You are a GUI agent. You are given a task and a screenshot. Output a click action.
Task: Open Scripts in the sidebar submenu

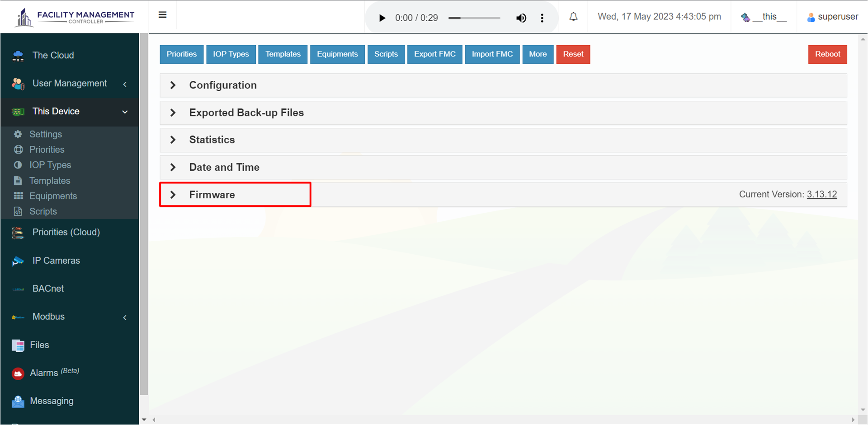(43, 211)
